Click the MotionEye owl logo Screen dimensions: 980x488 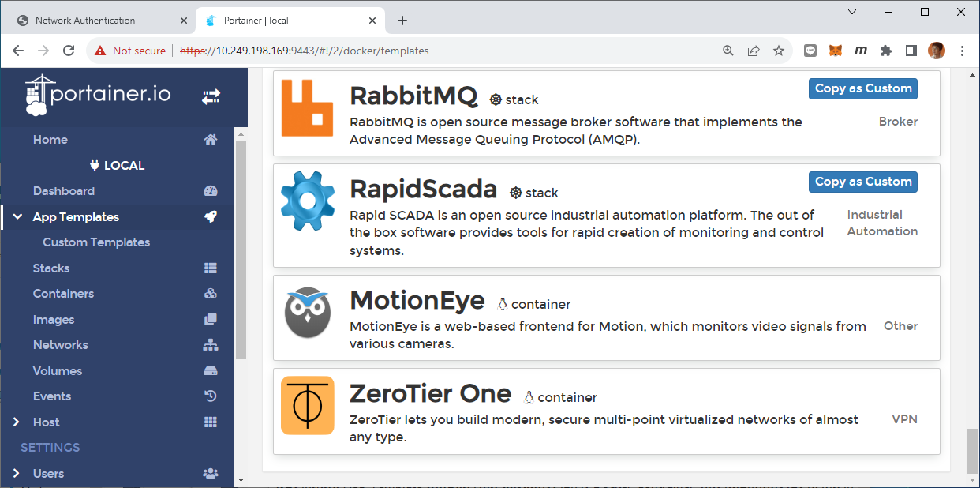(x=307, y=312)
